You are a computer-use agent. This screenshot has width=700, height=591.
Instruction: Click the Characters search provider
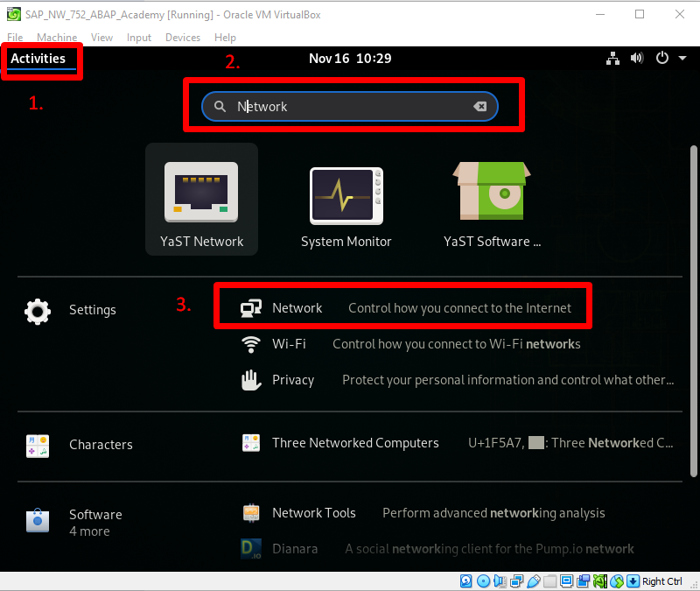pyautogui.click(x=79, y=446)
